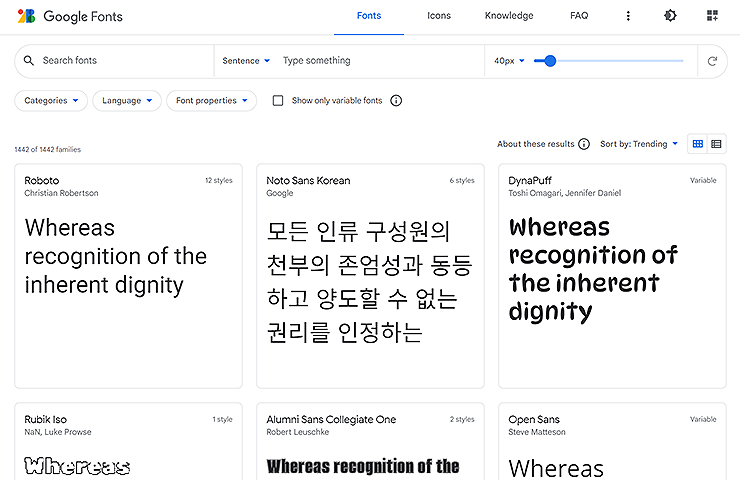Reset filters with the refresh icon
740x480 pixels.
tap(712, 61)
